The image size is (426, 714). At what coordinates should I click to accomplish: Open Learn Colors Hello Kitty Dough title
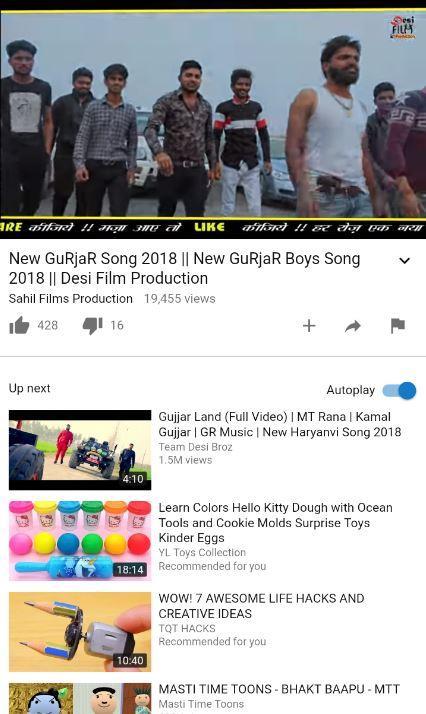(x=275, y=523)
